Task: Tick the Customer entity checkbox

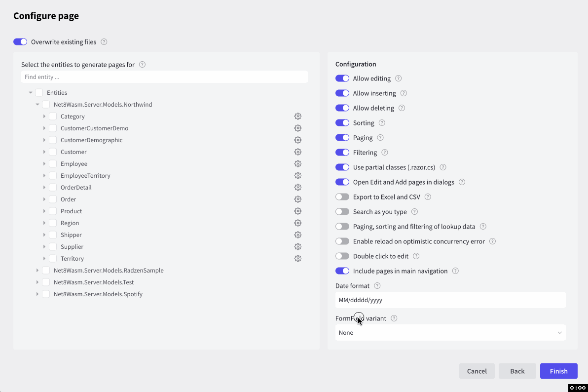Action: pos(53,152)
